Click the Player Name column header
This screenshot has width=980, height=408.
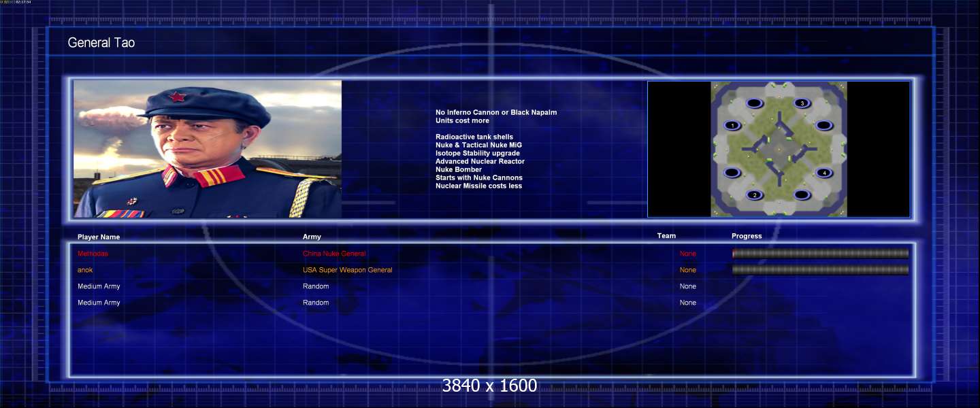pos(99,237)
